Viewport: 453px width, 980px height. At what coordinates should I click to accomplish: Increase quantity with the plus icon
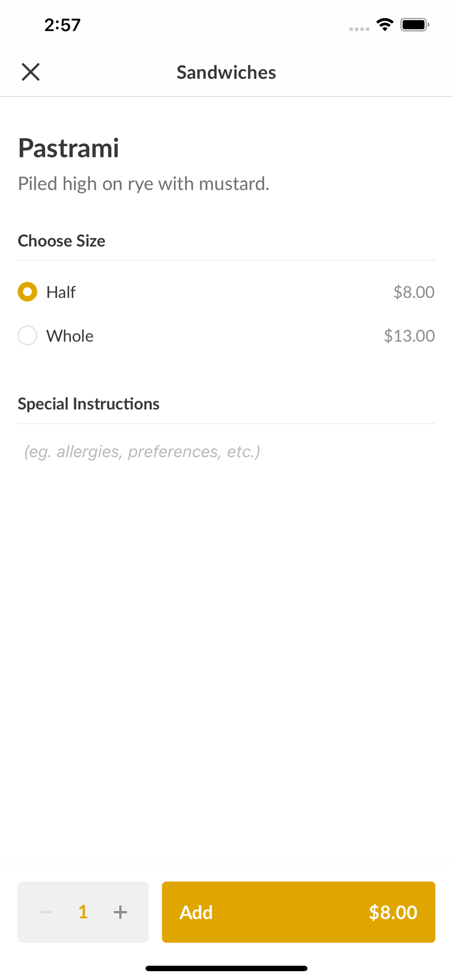(120, 912)
